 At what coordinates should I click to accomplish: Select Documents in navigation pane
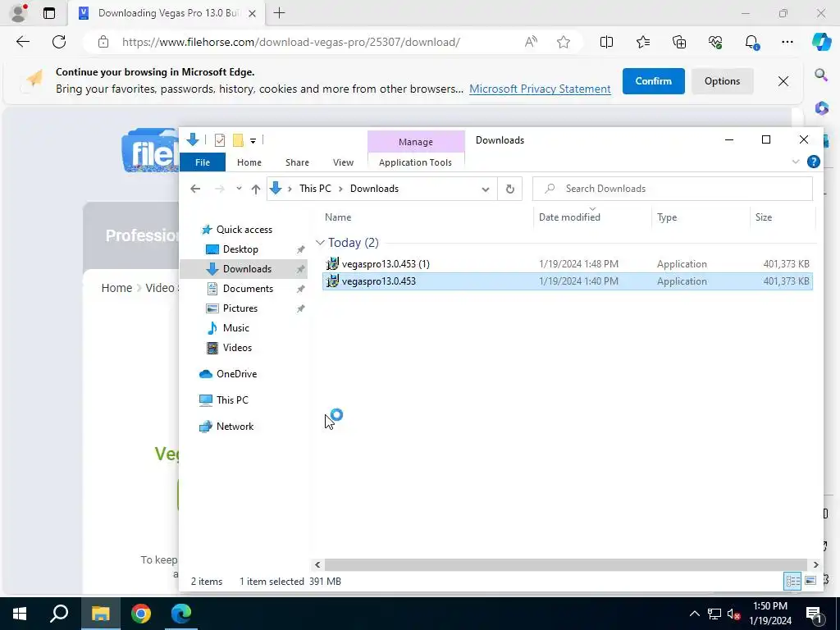tap(248, 288)
